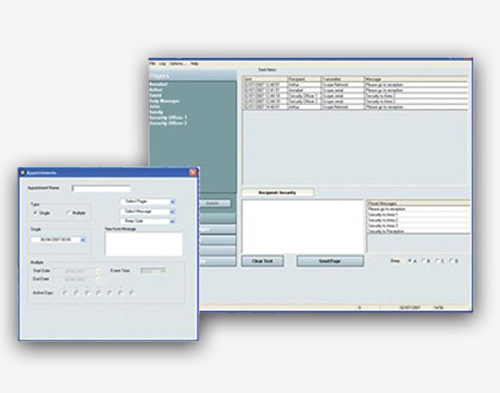Tick the last Active Days checkbox
Screen dimensions: 500x393
pos(131,293)
